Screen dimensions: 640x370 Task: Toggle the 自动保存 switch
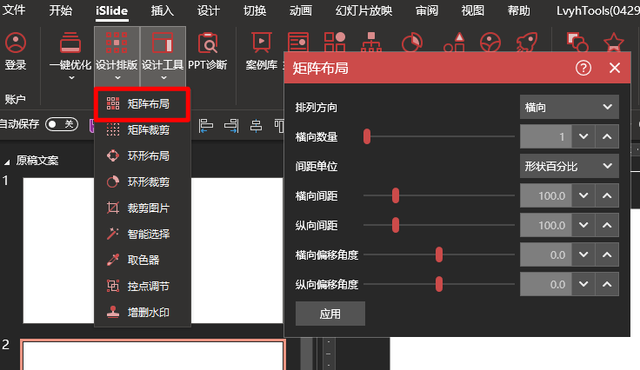[x=62, y=124]
